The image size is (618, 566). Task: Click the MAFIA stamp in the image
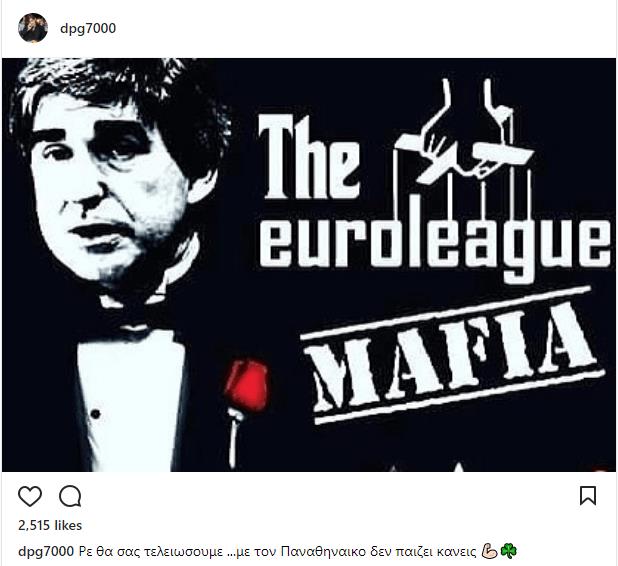point(453,357)
